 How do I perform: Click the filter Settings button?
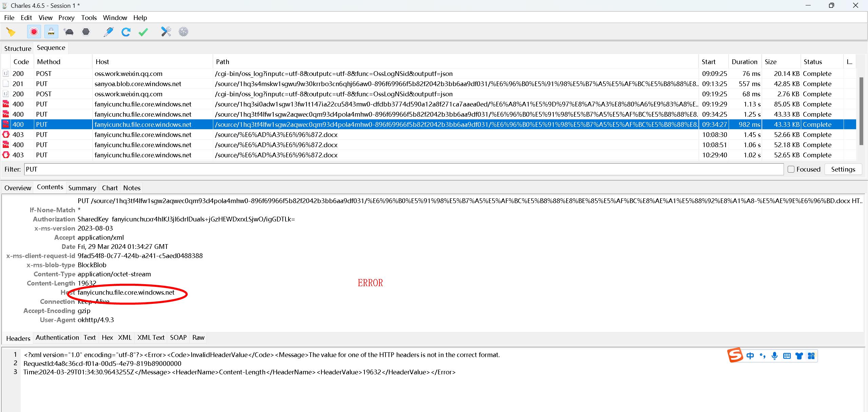(843, 169)
